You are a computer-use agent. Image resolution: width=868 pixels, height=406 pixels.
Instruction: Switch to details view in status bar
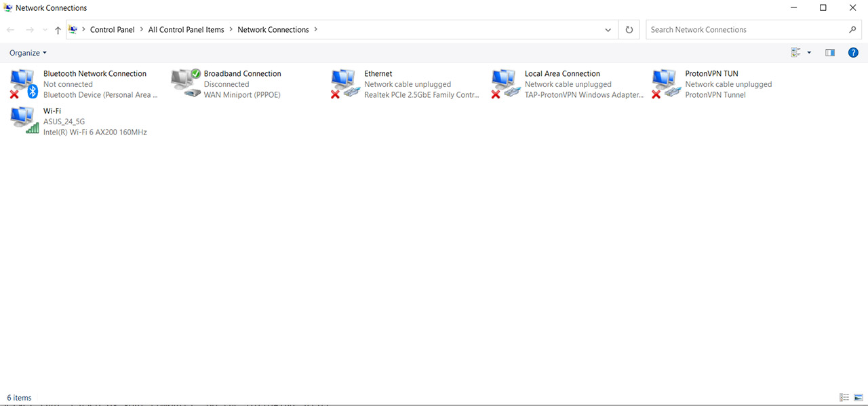click(844, 397)
